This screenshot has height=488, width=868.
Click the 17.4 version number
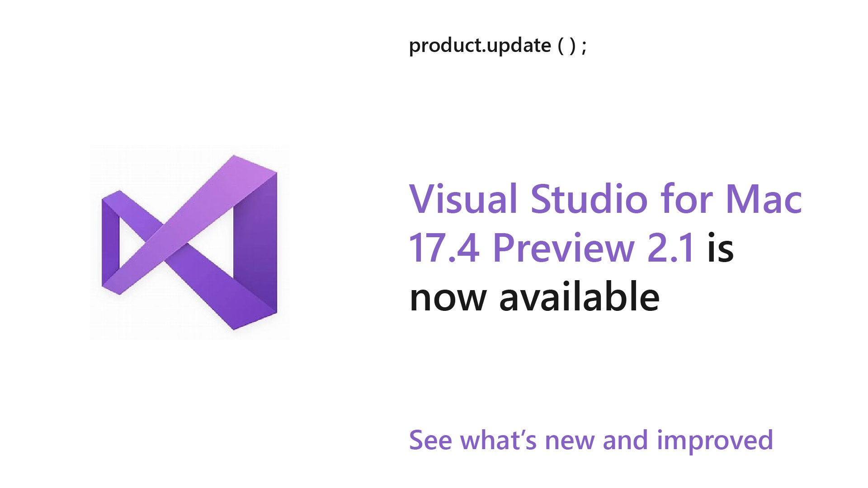(x=444, y=248)
